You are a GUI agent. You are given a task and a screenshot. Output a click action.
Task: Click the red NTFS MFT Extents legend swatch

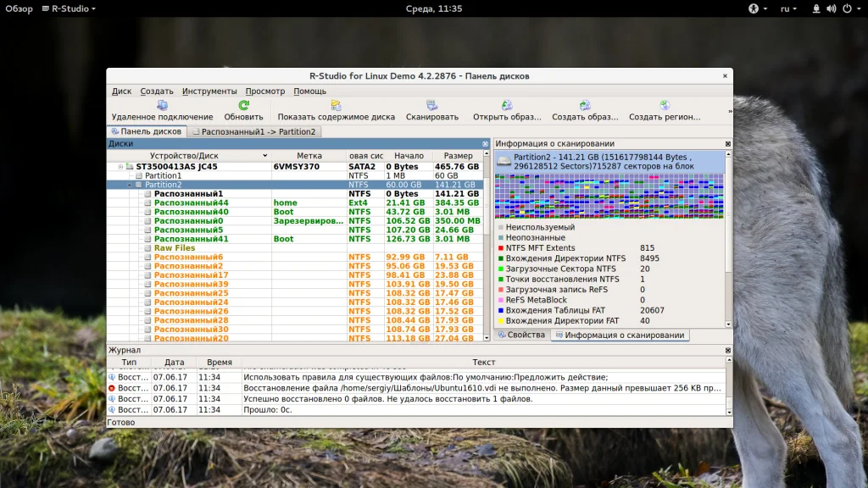500,248
